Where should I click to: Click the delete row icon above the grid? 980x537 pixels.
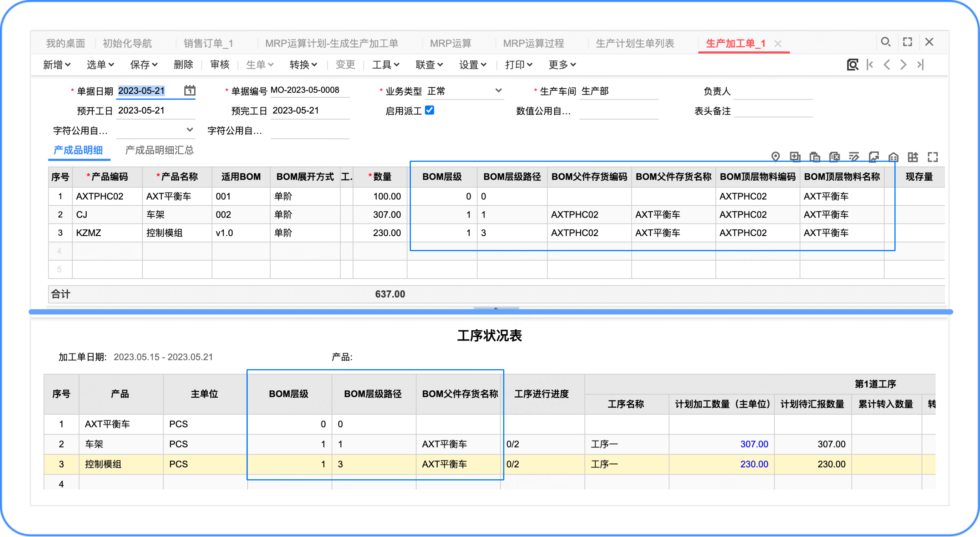click(834, 157)
